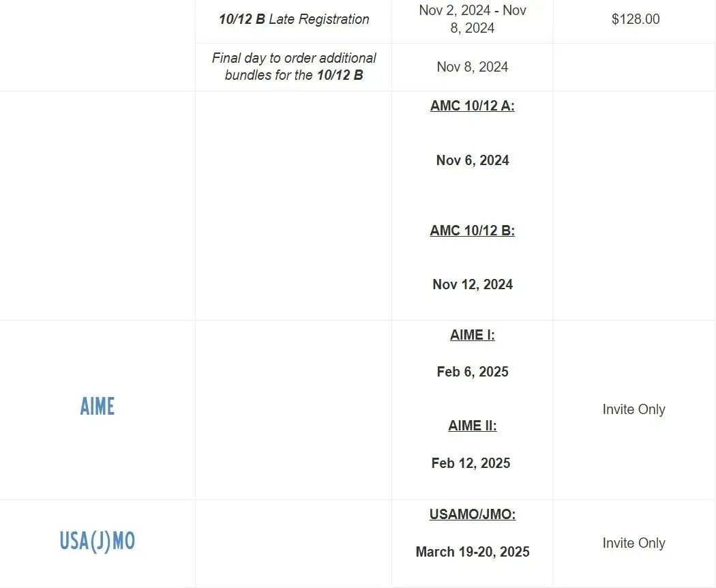Click the AIME heading link
Viewport: 716px width, 588px height.
[x=97, y=407]
